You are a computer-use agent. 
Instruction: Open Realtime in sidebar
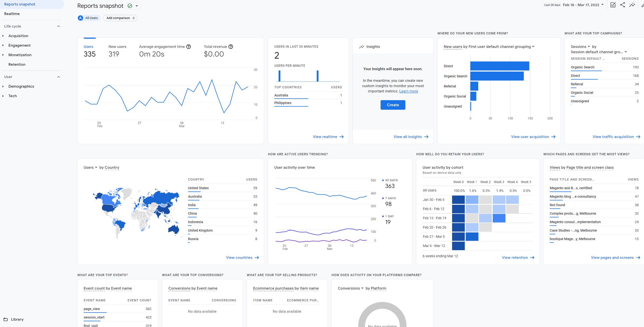click(12, 14)
